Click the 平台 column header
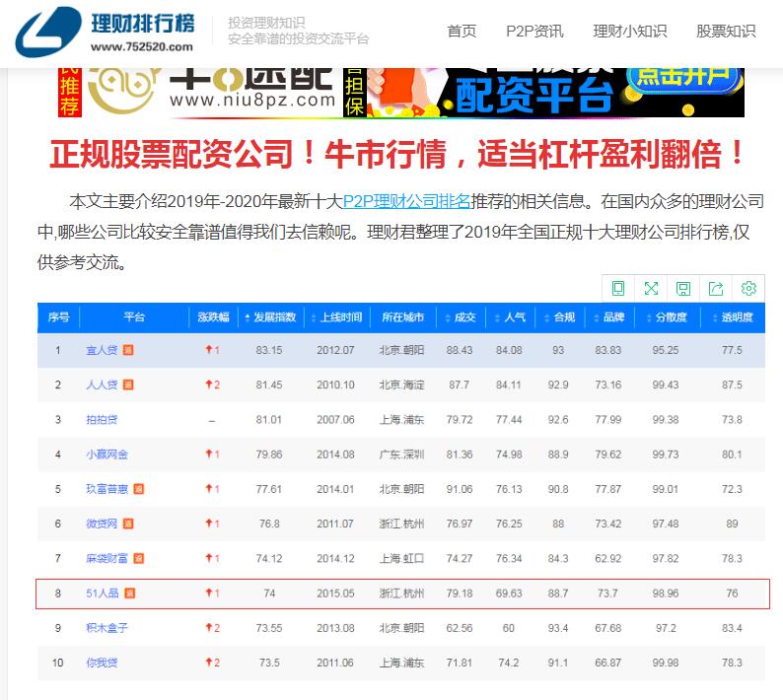 134,317
